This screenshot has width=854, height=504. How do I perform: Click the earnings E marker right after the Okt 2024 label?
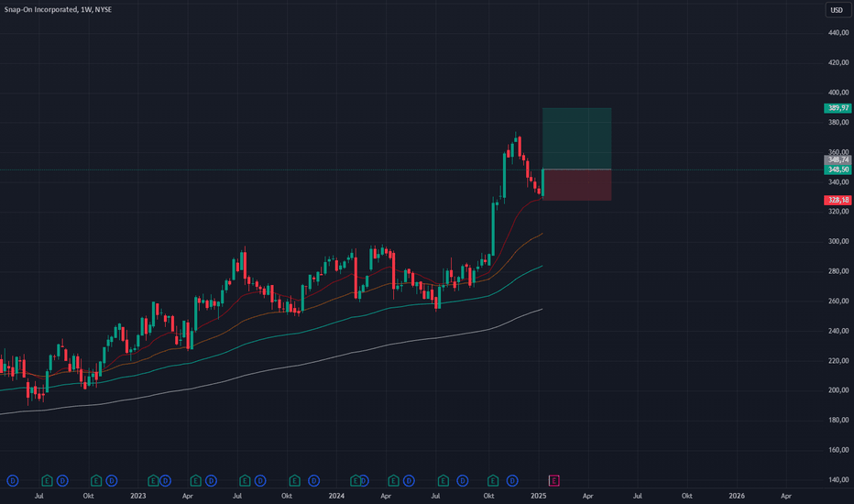pos(493,480)
